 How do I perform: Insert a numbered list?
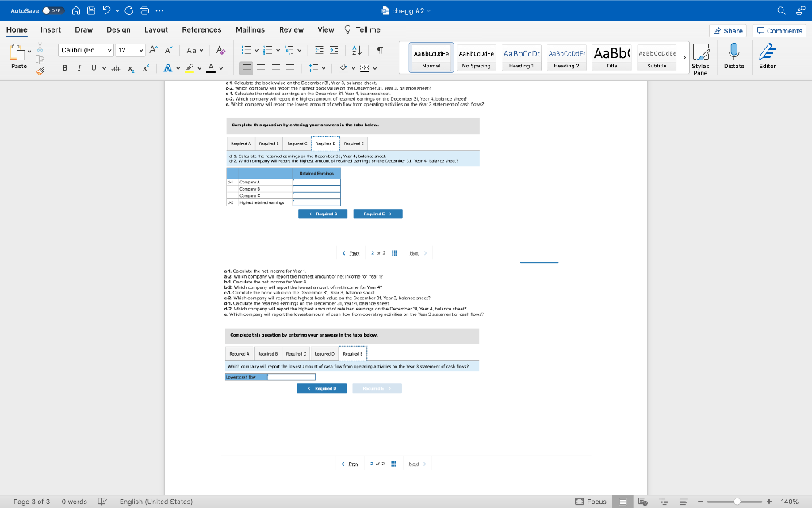[268, 50]
